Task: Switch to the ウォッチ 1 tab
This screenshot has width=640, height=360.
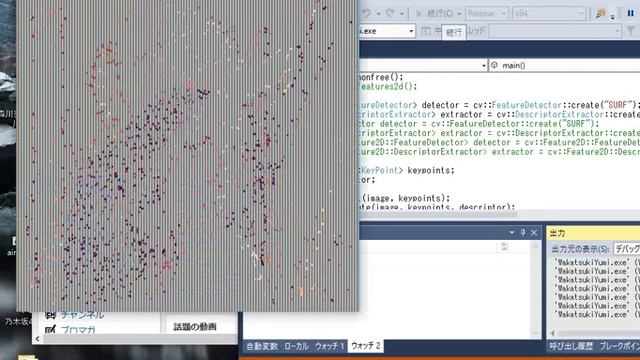Action: pyautogui.click(x=329, y=346)
